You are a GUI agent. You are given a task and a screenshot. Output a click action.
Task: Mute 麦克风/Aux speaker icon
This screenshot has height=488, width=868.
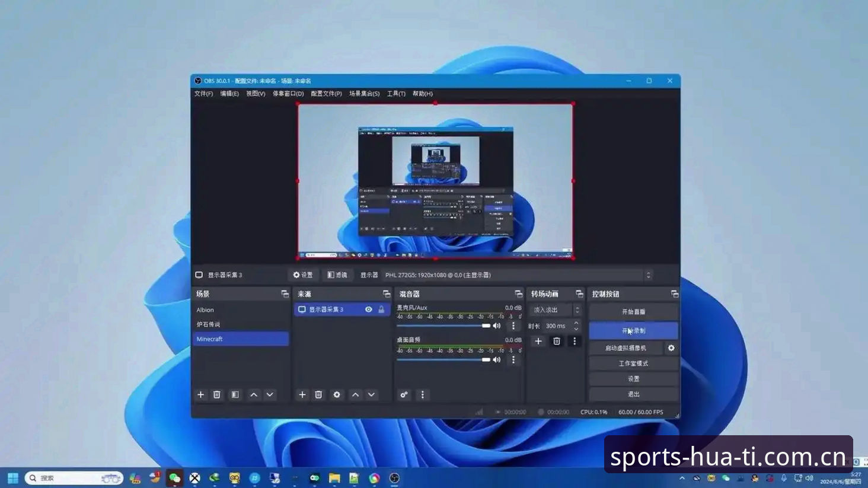(x=497, y=326)
